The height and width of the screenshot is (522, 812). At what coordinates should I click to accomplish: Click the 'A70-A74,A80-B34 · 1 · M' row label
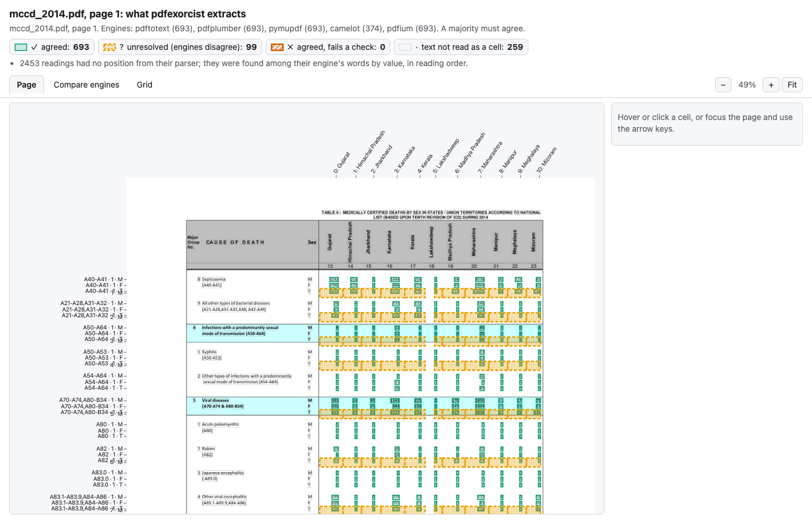coord(92,400)
